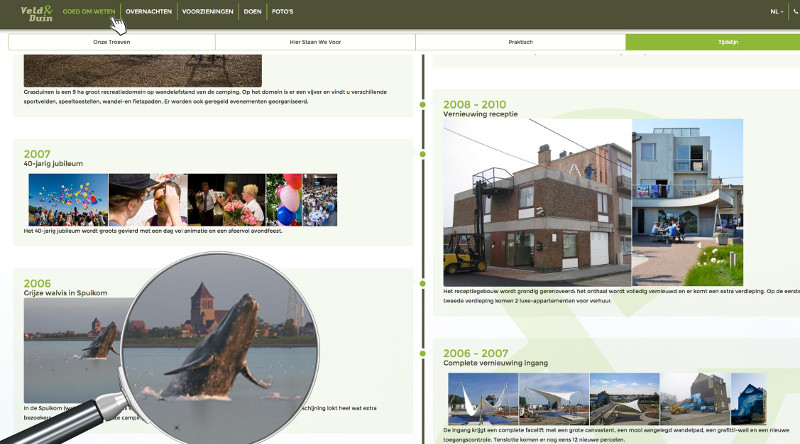800x444 pixels.
Task: Click the De ingang krijgt description text
Action: (616, 435)
